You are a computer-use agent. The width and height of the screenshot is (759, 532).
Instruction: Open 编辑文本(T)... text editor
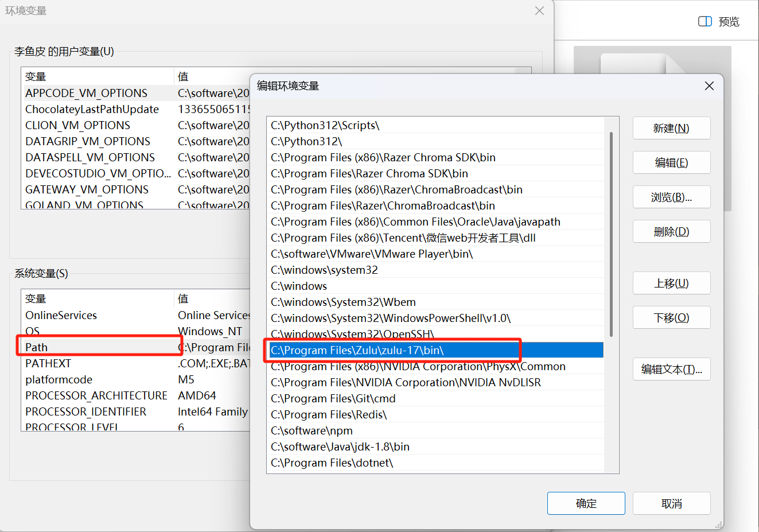671,369
